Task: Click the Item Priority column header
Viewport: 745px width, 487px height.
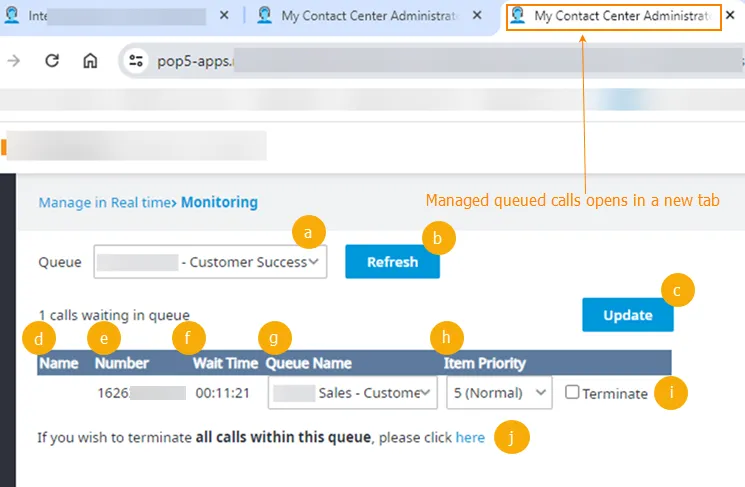Action: [485, 363]
